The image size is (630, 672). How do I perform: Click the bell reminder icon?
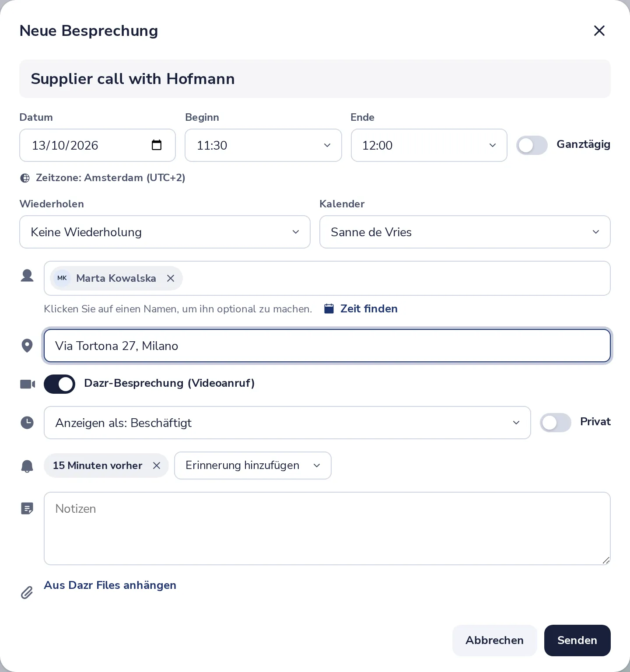(27, 466)
